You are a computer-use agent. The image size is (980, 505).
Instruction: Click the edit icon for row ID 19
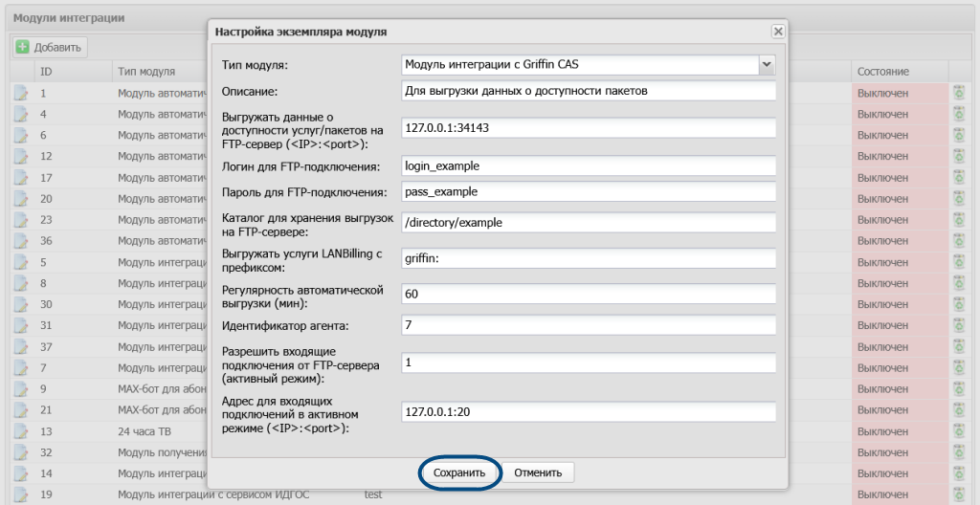[21, 494]
